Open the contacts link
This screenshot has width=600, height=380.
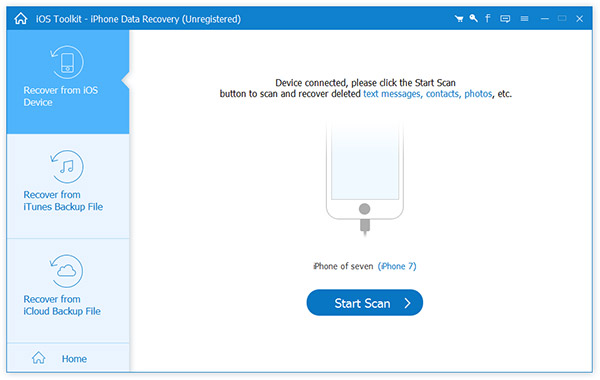(443, 94)
